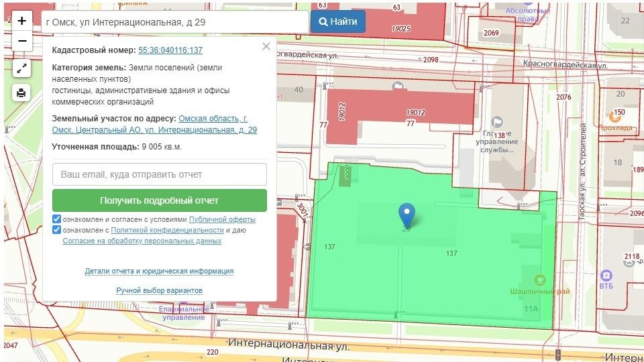This screenshot has width=644, height=362.
Task: Click the ВТБ bank map icon
Action: [606, 275]
